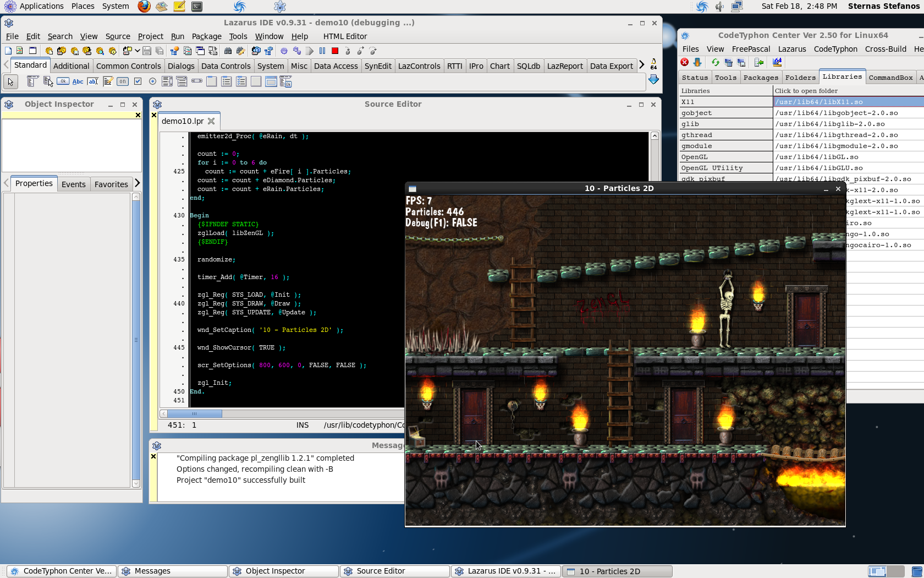Open the Project menu in Lazarus

[150, 36]
